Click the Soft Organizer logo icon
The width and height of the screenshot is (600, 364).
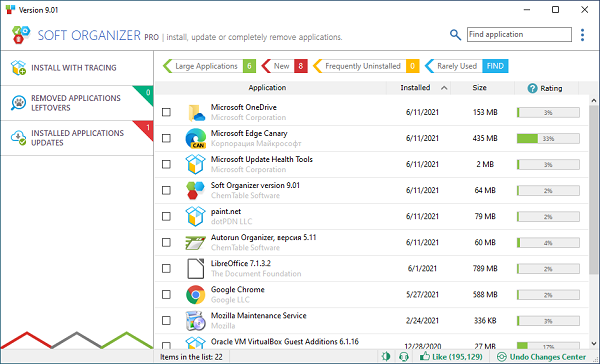coord(21,35)
